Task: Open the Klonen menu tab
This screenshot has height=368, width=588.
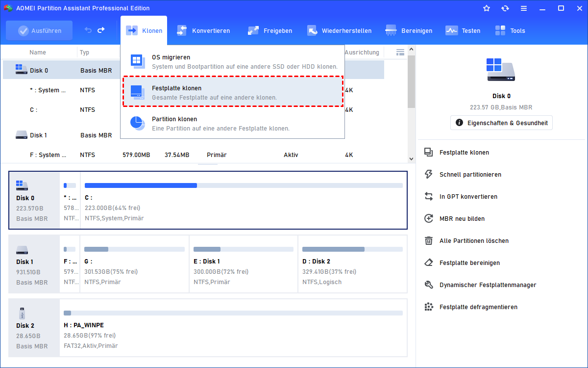Action: pos(144,30)
